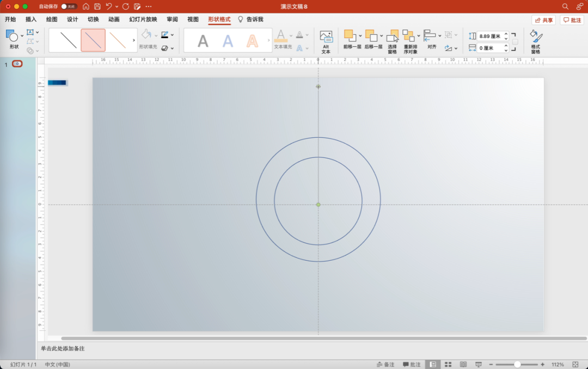Click the 批注 comments button at top right
Viewport: 588px width, 369px height.
tap(572, 20)
